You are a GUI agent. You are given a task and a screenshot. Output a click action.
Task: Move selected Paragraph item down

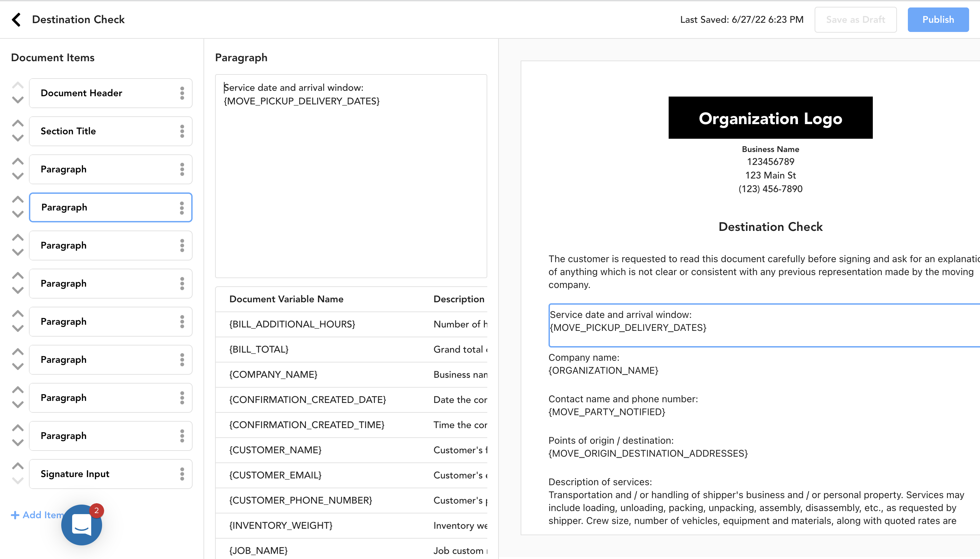coord(18,214)
